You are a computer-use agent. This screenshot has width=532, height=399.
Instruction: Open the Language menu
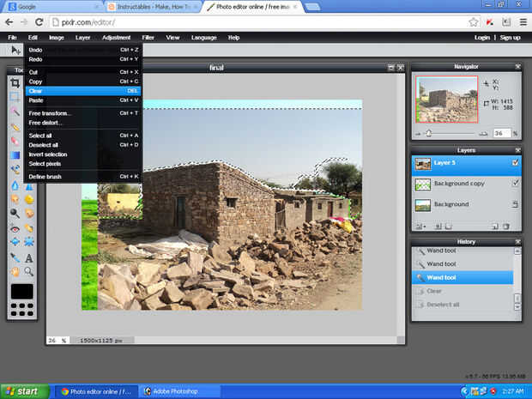(203, 37)
